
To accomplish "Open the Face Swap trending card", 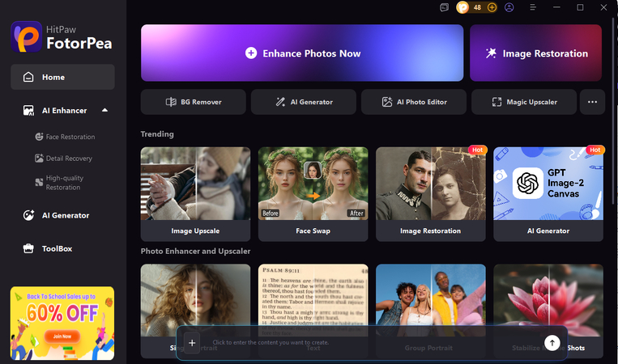I will (x=313, y=194).
